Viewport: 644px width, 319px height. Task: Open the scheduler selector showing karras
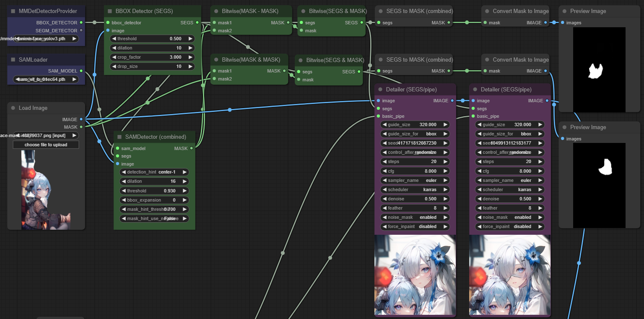(x=415, y=189)
